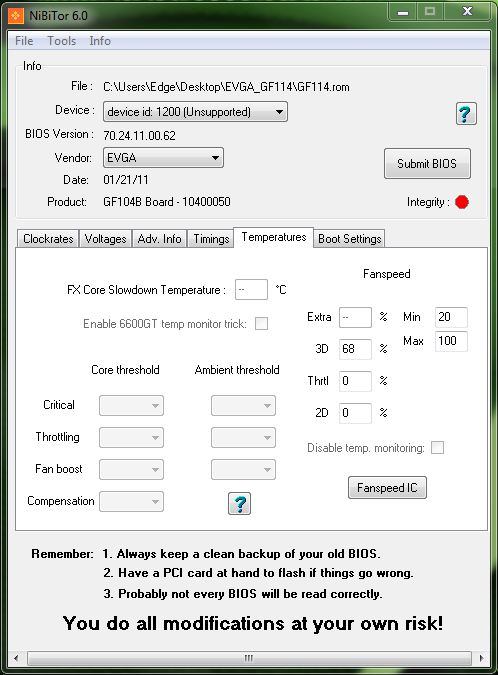Toggle Disable temp. monitoring checkbox
This screenshot has width=498, height=675.
[x=437, y=447]
